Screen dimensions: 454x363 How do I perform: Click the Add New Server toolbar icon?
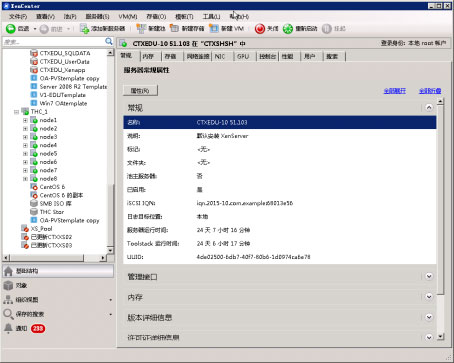84,29
